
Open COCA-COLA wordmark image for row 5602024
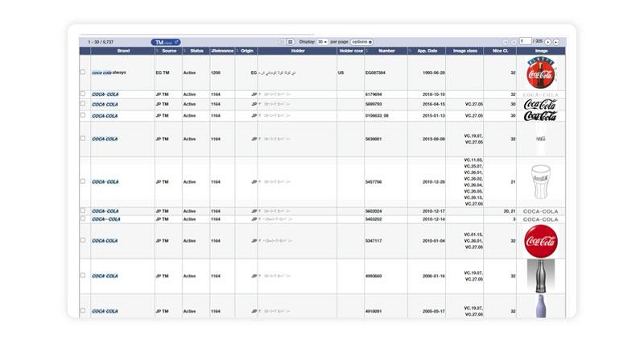pyautogui.click(x=540, y=211)
